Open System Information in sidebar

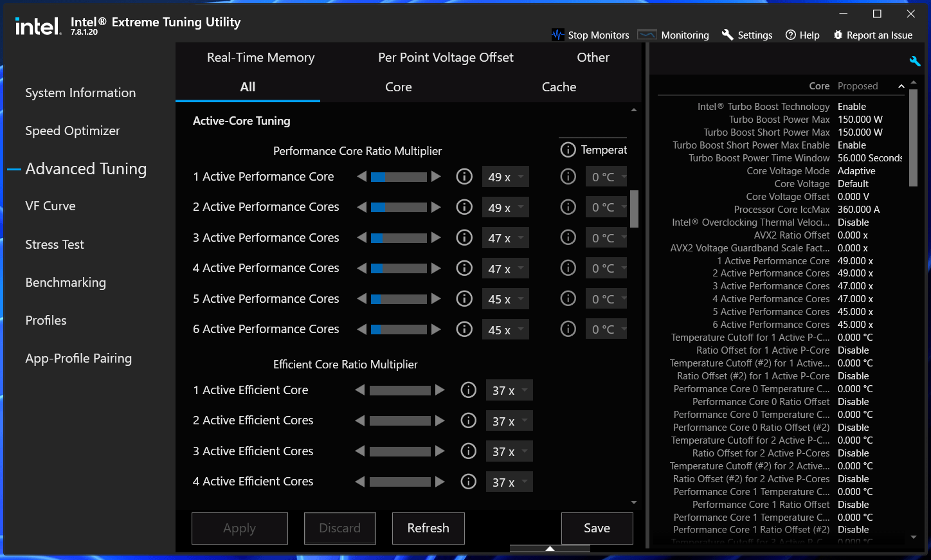coord(80,93)
